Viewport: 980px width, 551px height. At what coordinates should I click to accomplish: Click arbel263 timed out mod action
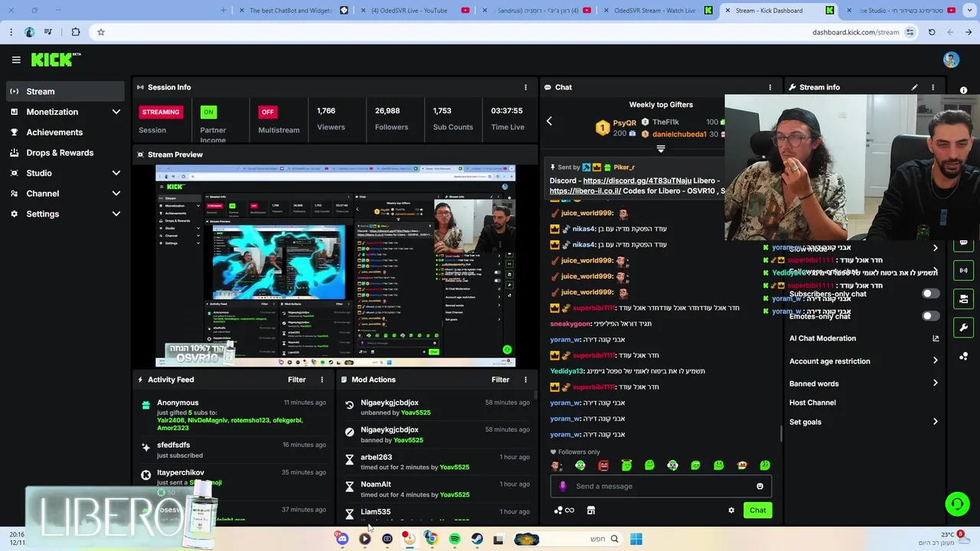tap(439, 461)
